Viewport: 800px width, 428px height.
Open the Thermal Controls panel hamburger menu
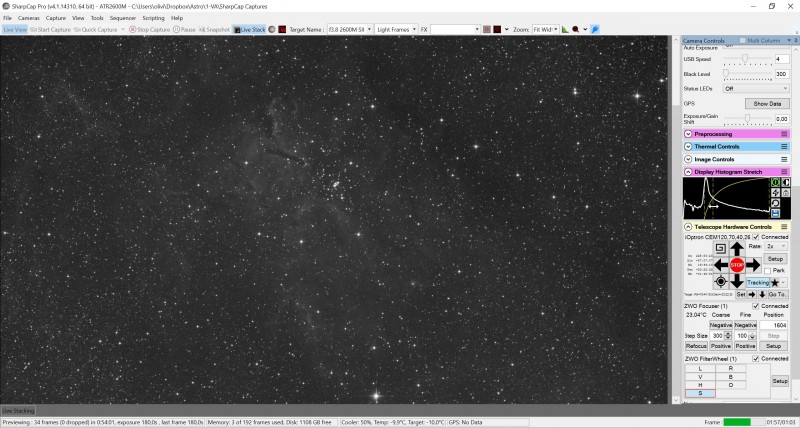[784, 146]
